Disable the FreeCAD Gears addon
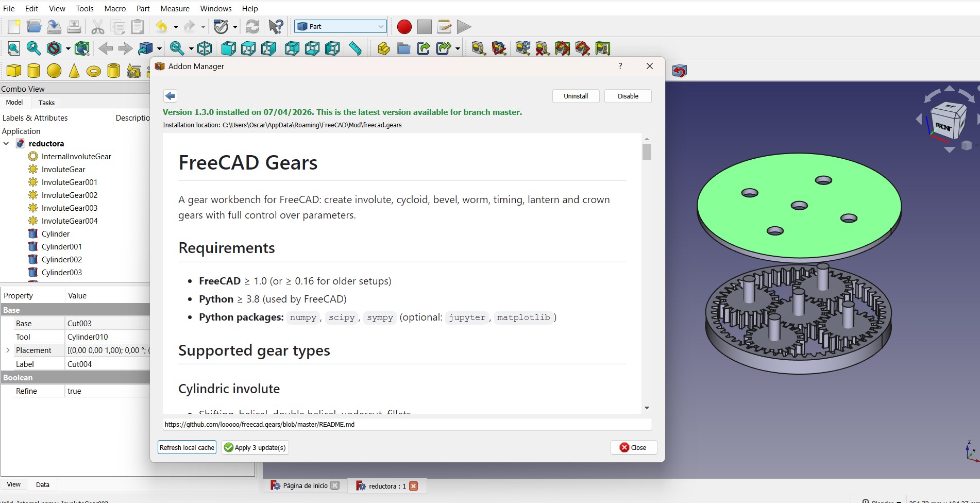The width and height of the screenshot is (980, 503). pos(628,96)
